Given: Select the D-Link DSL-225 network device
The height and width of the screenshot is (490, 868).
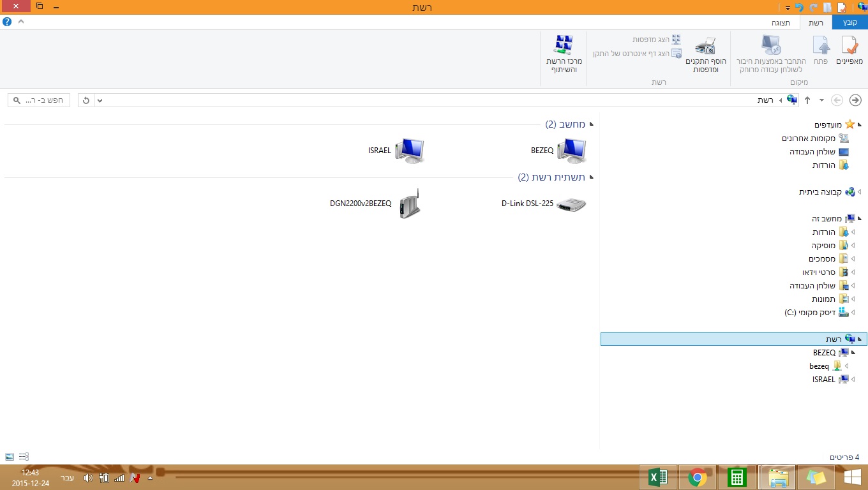Looking at the screenshot, I should click(x=544, y=204).
